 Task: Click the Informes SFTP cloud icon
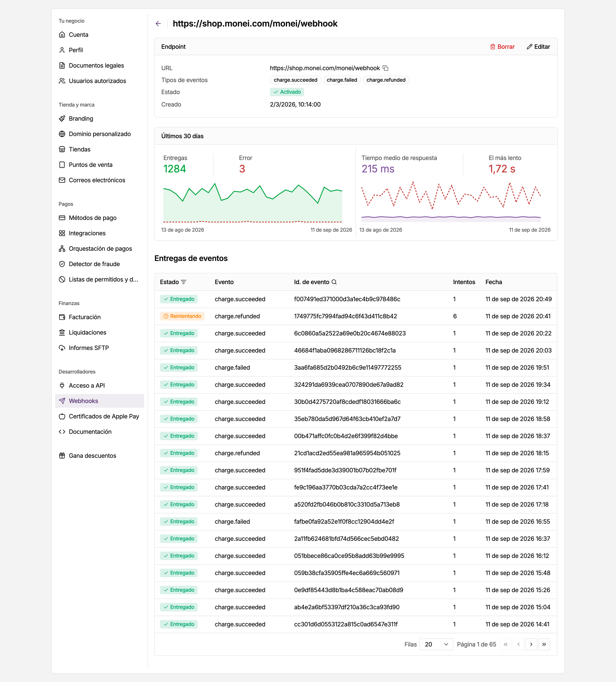point(62,348)
